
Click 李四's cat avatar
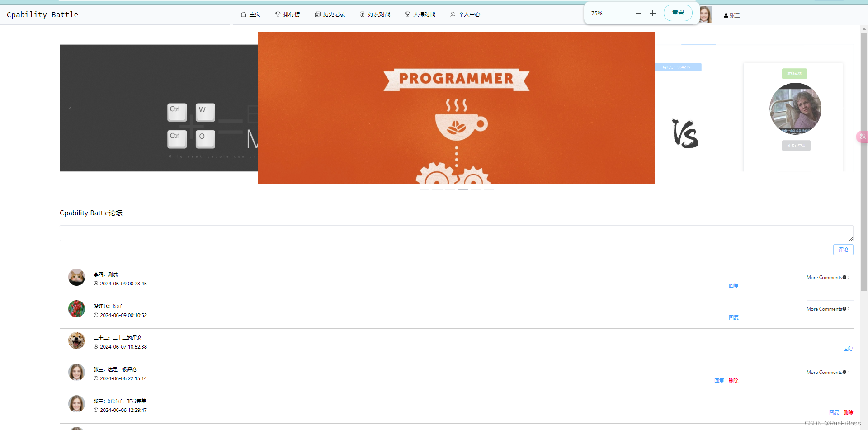pos(76,277)
